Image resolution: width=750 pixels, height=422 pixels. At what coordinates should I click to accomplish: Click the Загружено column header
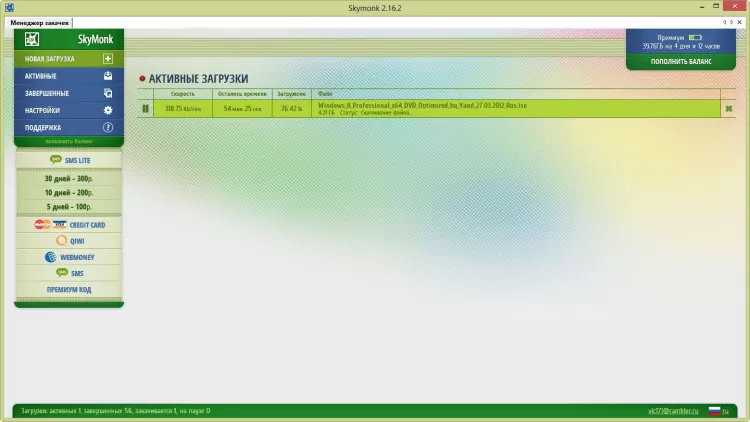291,94
